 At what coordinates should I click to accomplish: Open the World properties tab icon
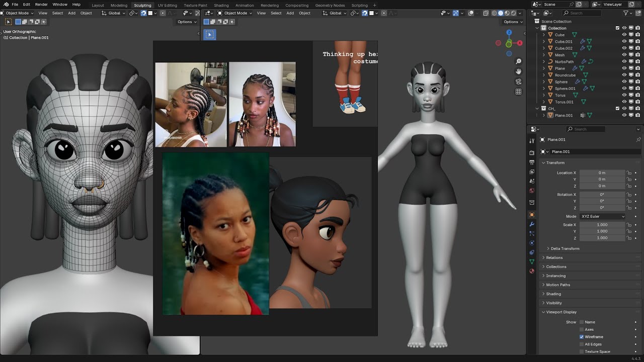pyautogui.click(x=532, y=191)
